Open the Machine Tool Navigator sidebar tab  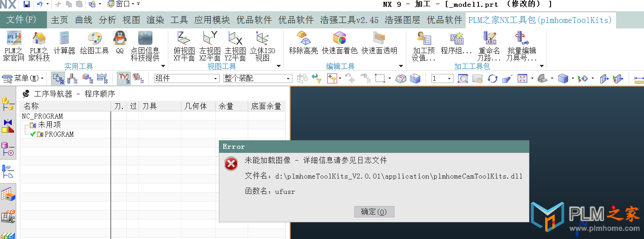click(8, 216)
